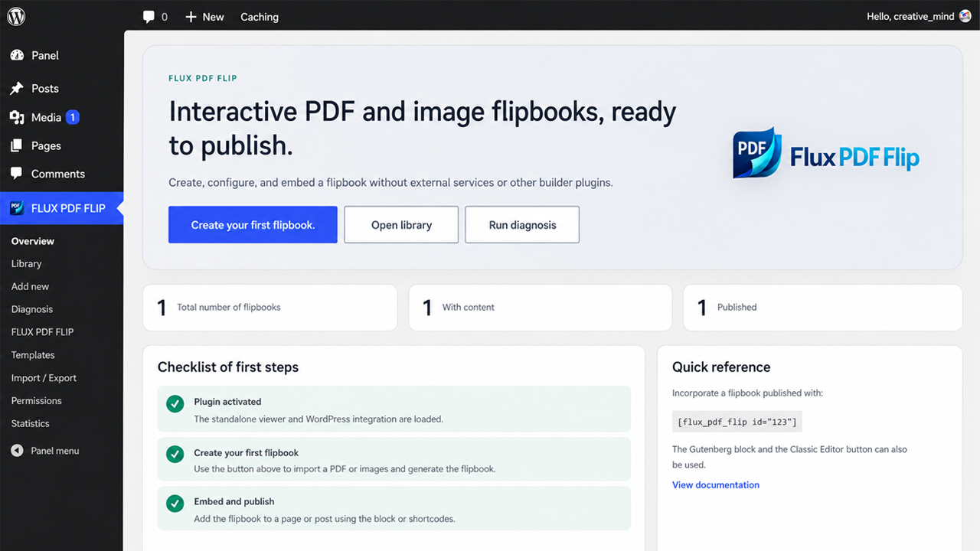Click the flux_pdf_flip shortcode snippet
The width and height of the screenshot is (980, 551).
[x=737, y=422]
